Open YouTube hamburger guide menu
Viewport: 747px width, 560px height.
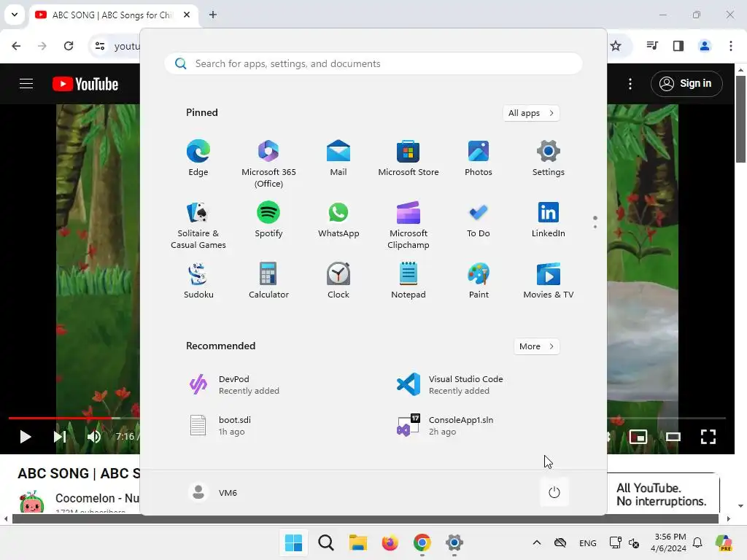26,84
